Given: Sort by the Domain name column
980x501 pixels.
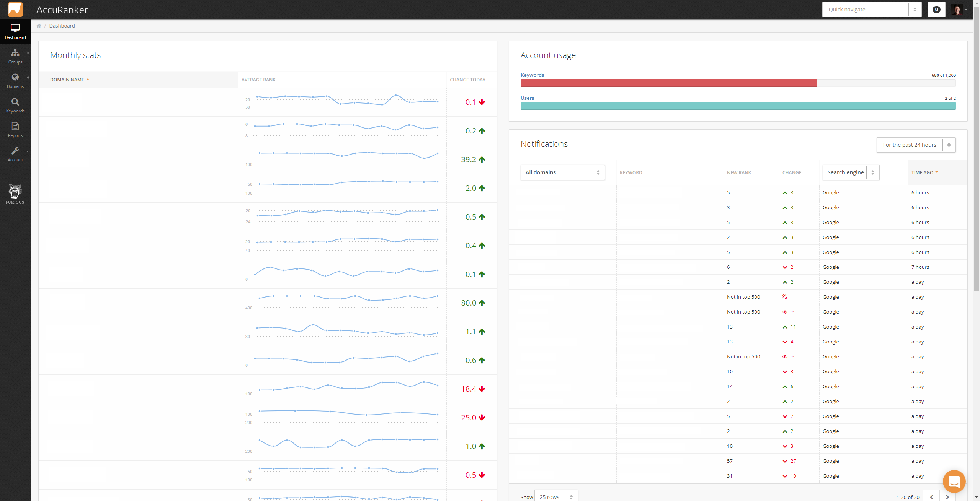Looking at the screenshot, I should coord(67,80).
